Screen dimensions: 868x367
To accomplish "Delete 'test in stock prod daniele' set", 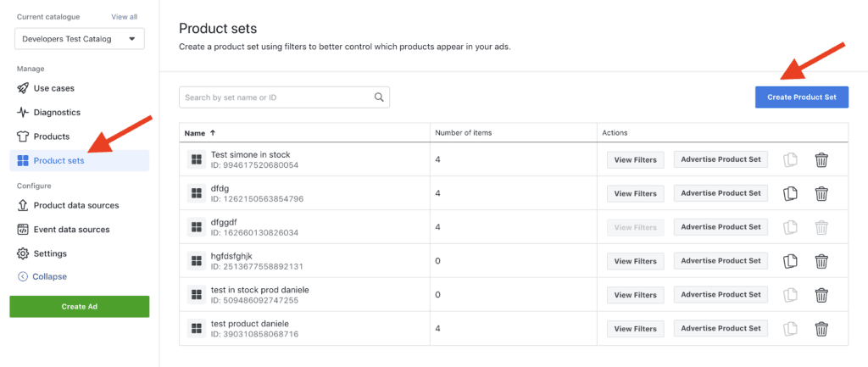I will pyautogui.click(x=821, y=295).
